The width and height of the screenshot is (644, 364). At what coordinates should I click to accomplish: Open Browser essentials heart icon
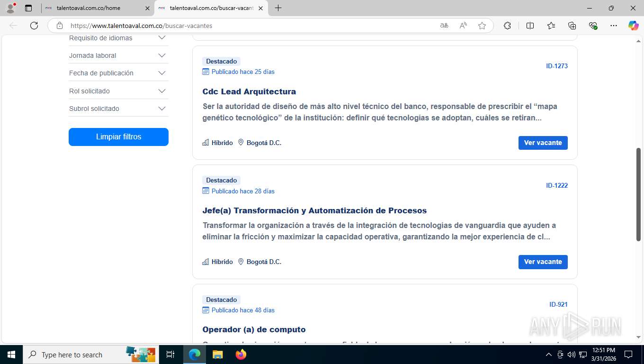point(593,26)
